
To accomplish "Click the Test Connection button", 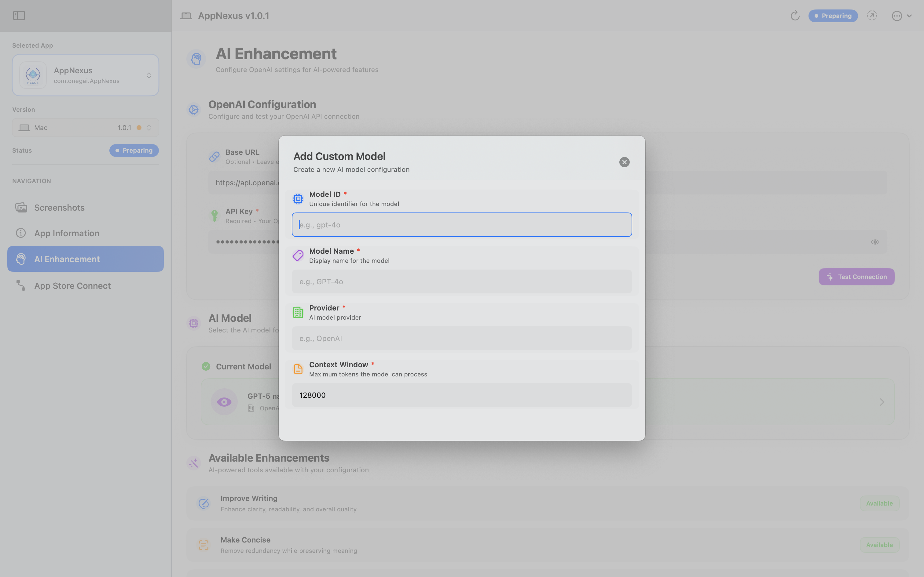I will 856,277.
